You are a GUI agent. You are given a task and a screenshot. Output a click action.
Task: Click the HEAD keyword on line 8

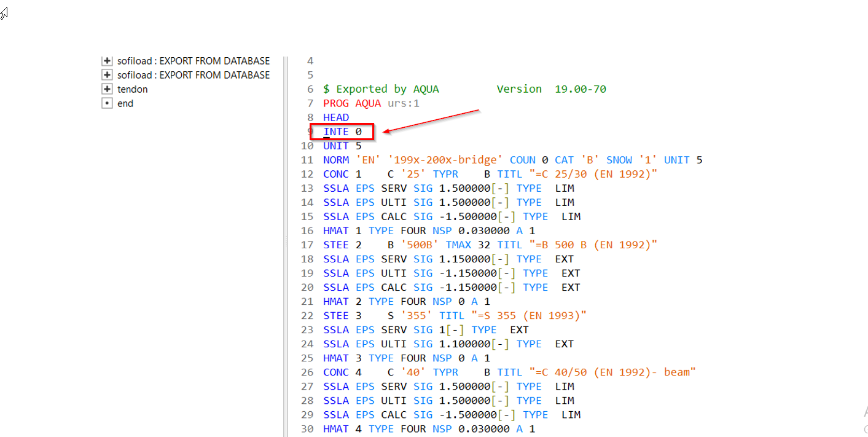point(336,117)
